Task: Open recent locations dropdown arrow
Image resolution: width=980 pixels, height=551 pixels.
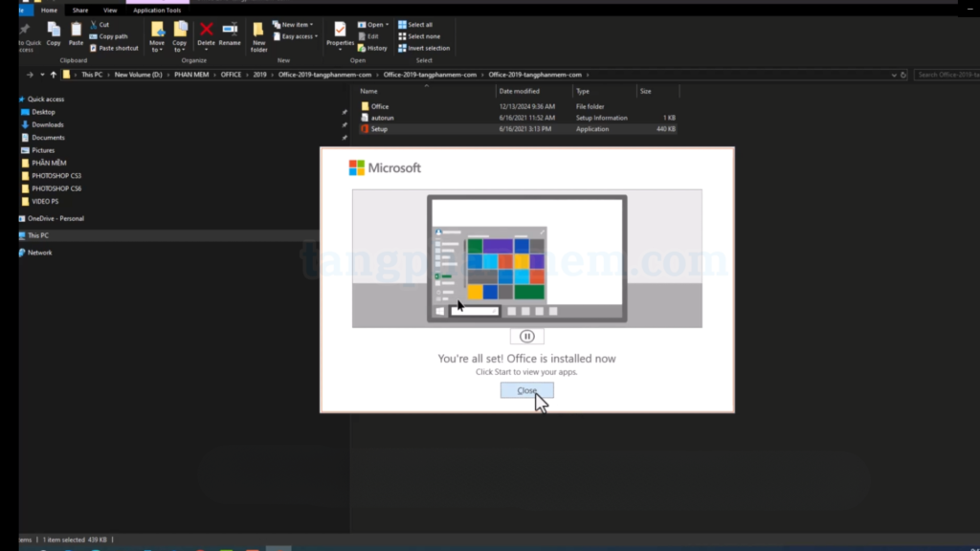Action: click(x=42, y=75)
